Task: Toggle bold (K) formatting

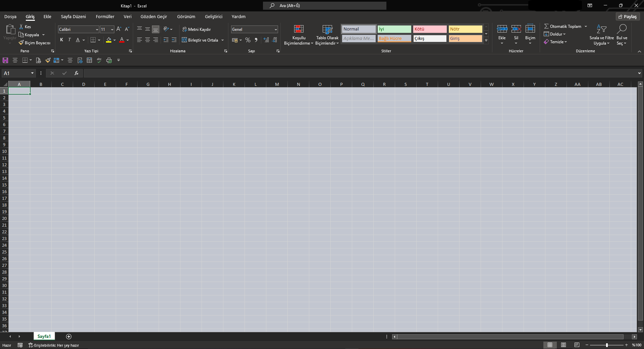Action: coord(61,40)
